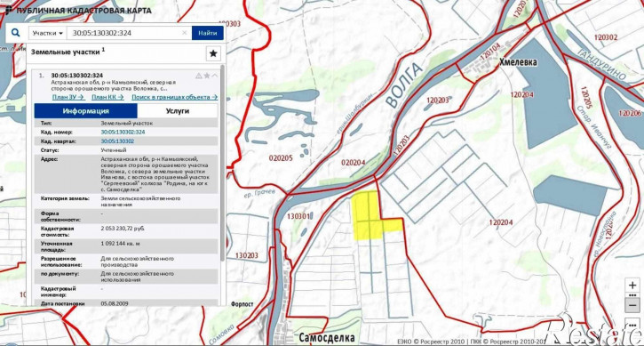
Task: Switch to the Информация tab
Action: pyautogui.click(x=85, y=111)
